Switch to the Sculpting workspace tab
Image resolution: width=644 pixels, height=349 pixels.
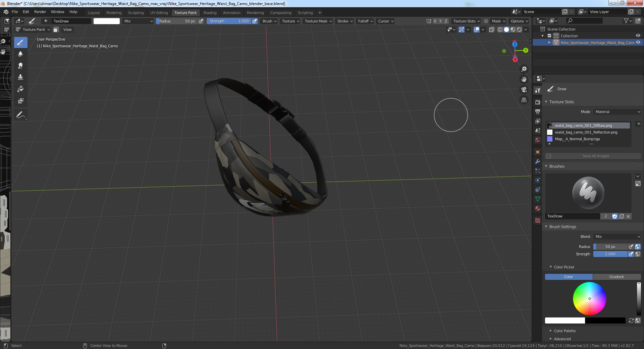click(136, 13)
